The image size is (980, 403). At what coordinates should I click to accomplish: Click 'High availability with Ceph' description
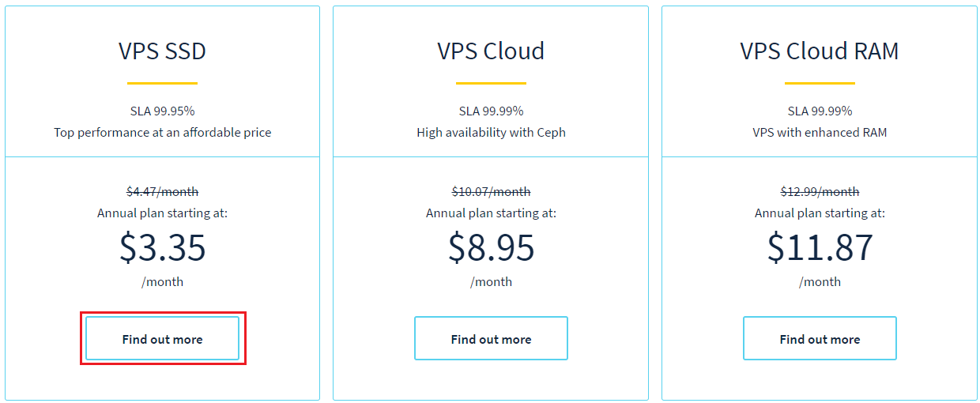point(491,132)
